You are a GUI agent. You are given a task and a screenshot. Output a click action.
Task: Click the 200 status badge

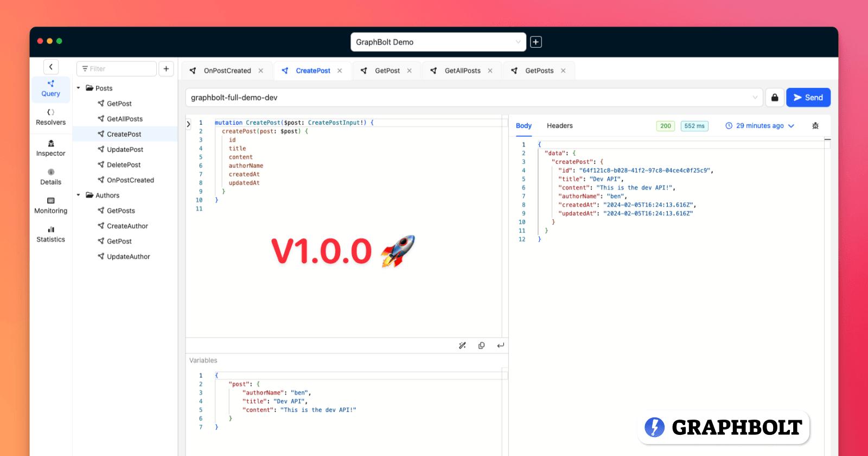point(666,126)
